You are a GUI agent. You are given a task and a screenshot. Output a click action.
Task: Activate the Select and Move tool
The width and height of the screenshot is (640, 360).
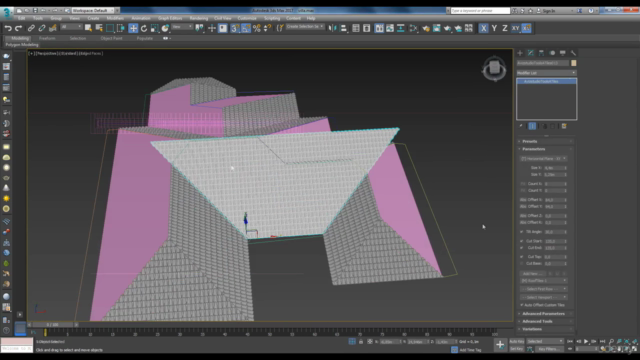click(133, 28)
